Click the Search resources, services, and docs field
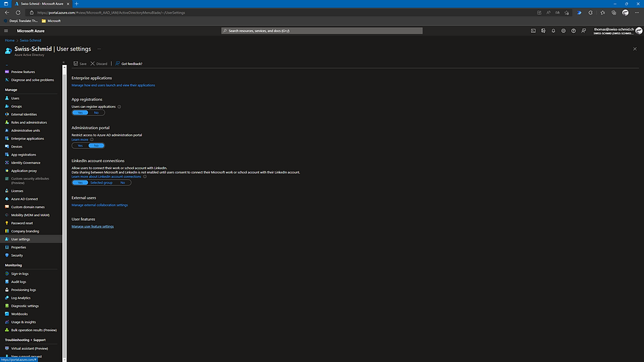 (321, 31)
